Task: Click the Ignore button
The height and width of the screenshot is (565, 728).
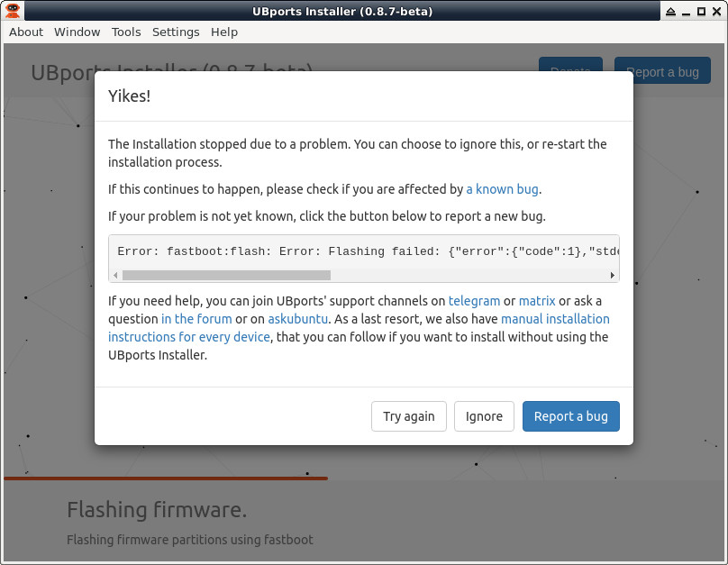Action: pos(484,416)
